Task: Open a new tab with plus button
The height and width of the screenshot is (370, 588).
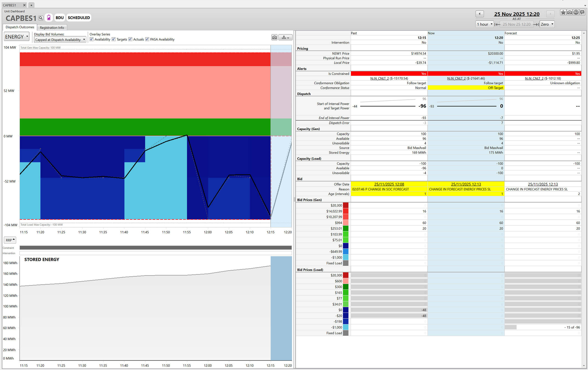Action: 31,5
